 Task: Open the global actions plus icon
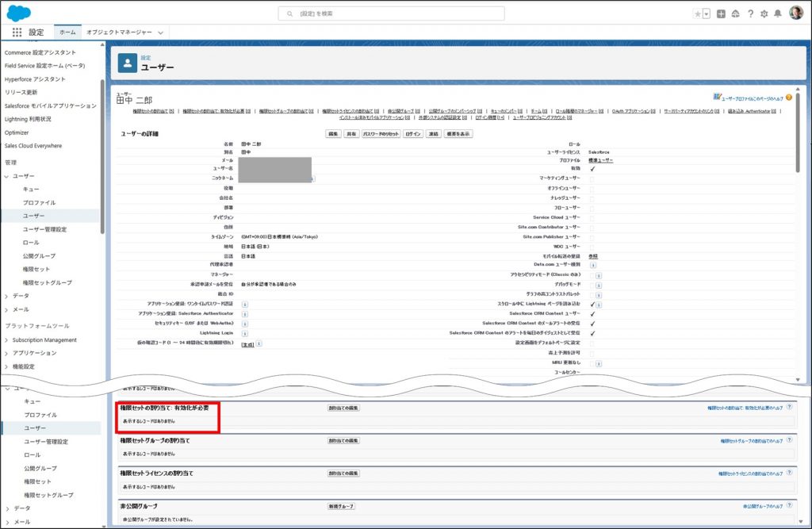click(721, 13)
